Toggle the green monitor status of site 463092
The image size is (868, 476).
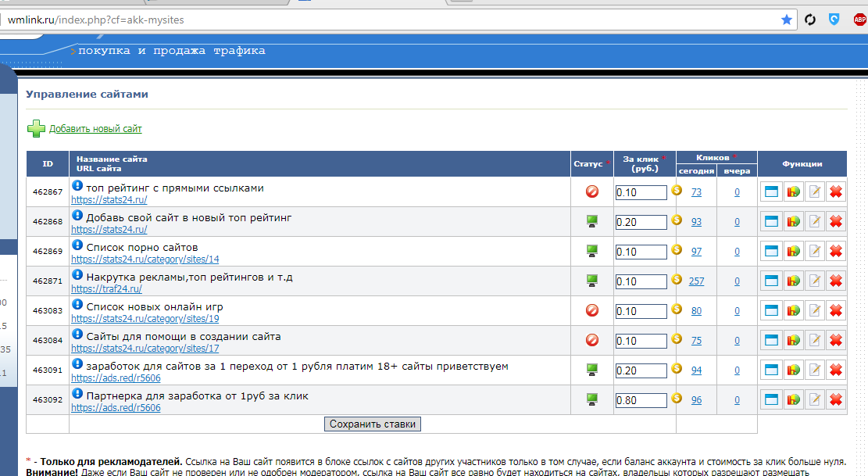(592, 399)
